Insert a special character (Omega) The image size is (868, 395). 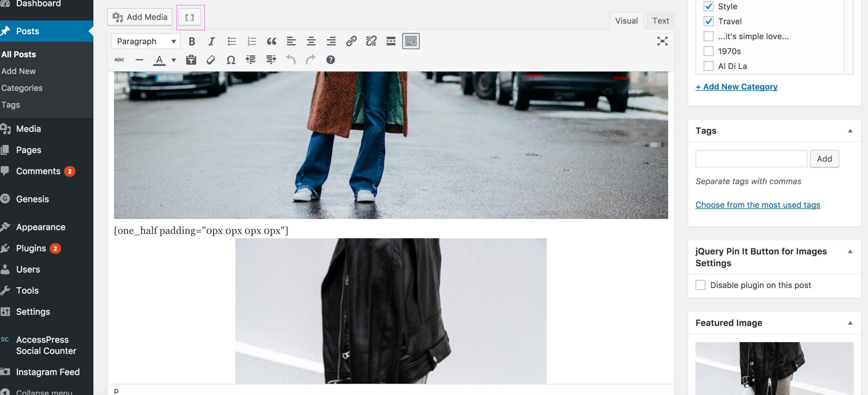(x=231, y=60)
